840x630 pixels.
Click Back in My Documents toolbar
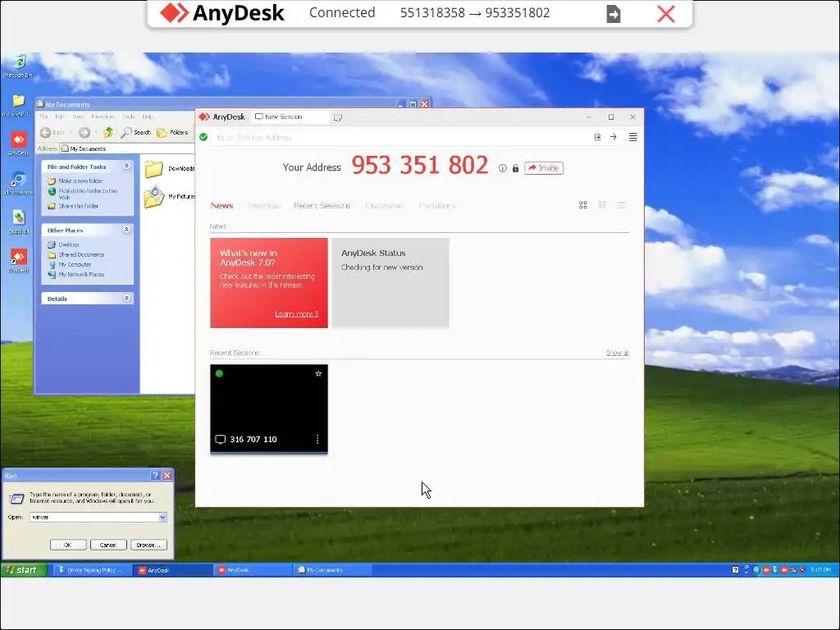pyautogui.click(x=52, y=132)
